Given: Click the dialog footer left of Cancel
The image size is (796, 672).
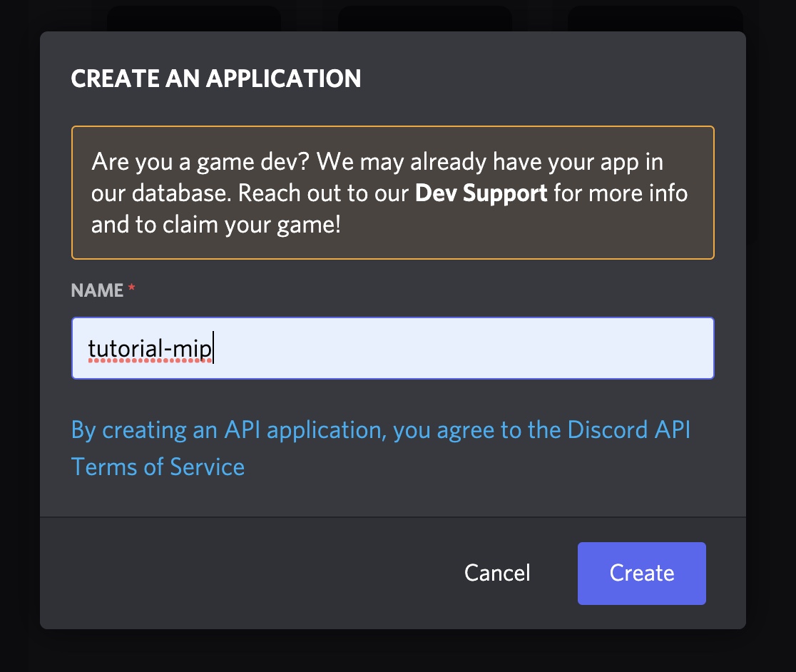Looking at the screenshot, I should (244, 574).
